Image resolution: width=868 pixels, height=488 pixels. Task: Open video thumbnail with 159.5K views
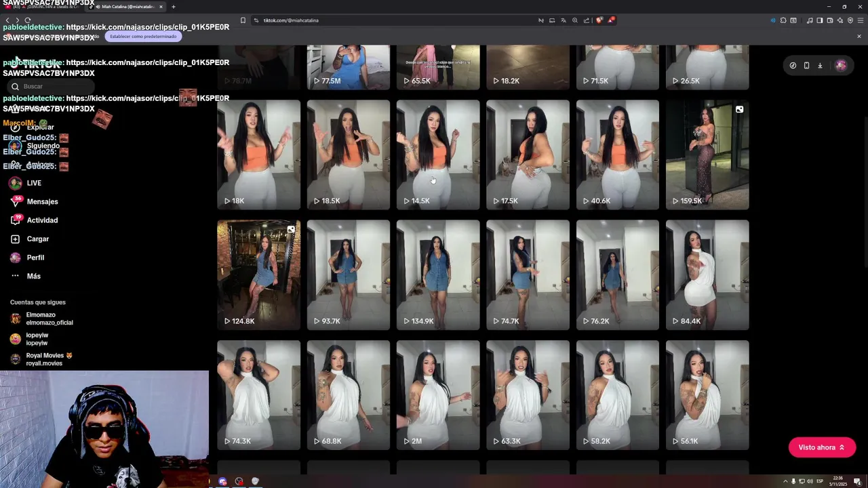[707, 155]
